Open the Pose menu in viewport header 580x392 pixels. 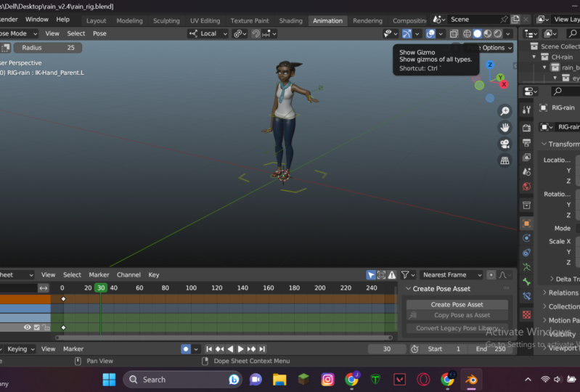(x=99, y=33)
